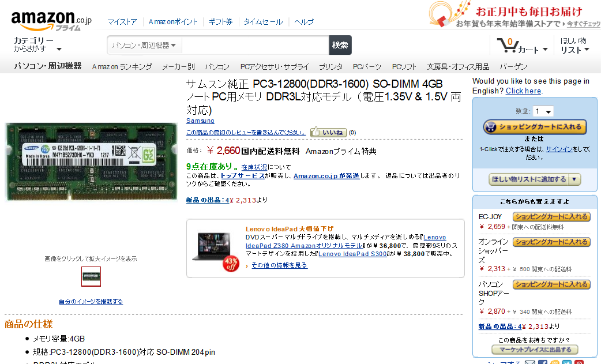This screenshot has width=601, height=364.
Task: Click the Lenovo IdeaPad 大幅値下げ headline
Action: [x=290, y=229]
